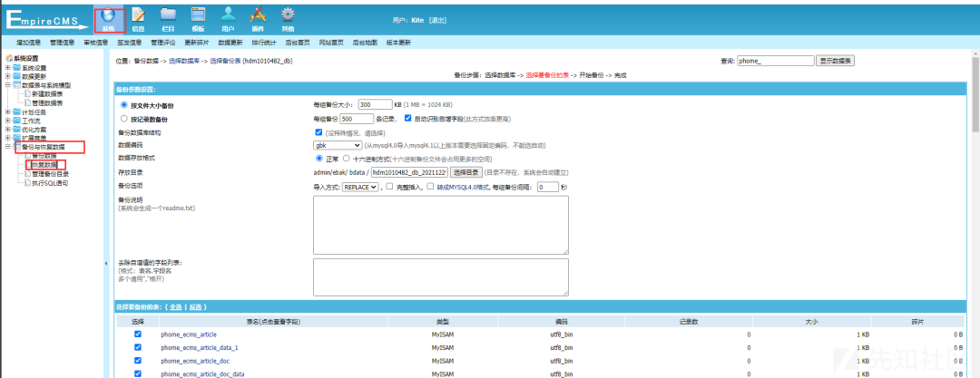Image resolution: width=980 pixels, height=378 pixels.
Task: Click the 备份说明 text area
Action: tap(441, 225)
